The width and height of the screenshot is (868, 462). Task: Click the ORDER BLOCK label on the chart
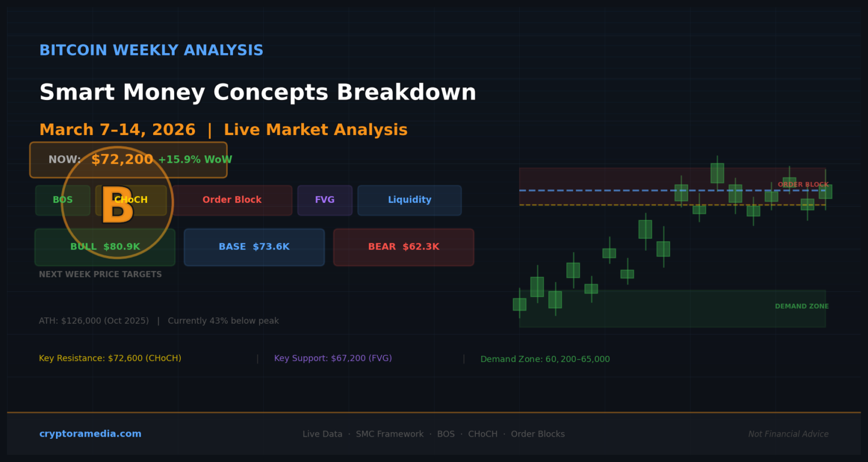coord(803,185)
